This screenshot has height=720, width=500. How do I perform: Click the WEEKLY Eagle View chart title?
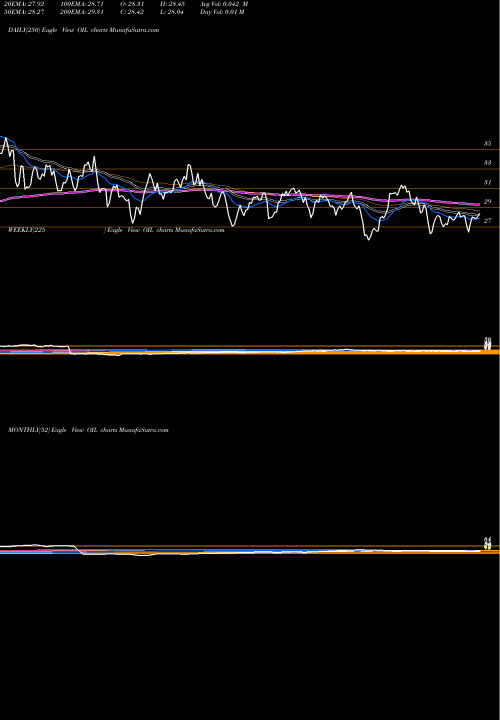pyautogui.click(x=116, y=230)
